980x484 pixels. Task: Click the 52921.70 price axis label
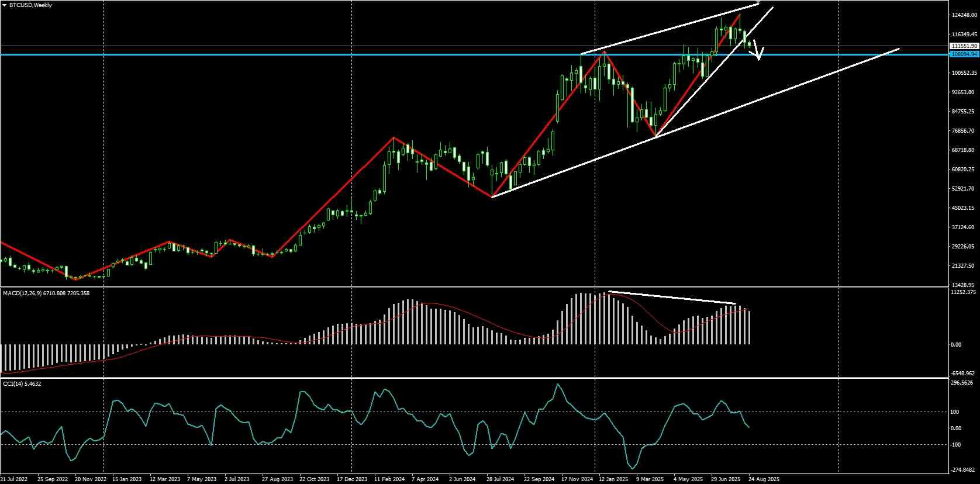[963, 189]
